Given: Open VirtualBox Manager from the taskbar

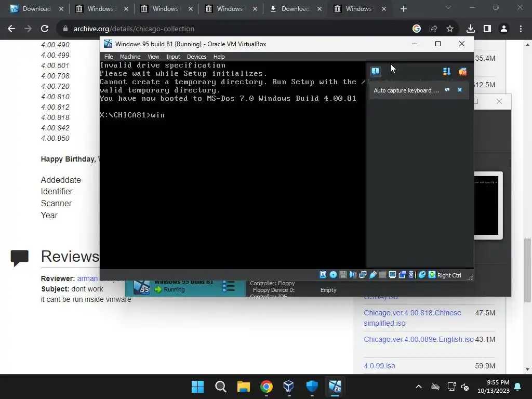Looking at the screenshot, I should click(289, 387).
